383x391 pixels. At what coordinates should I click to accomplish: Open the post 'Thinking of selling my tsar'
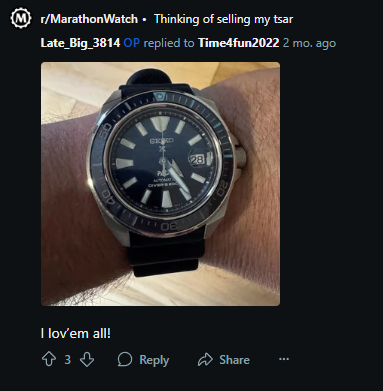pos(223,19)
